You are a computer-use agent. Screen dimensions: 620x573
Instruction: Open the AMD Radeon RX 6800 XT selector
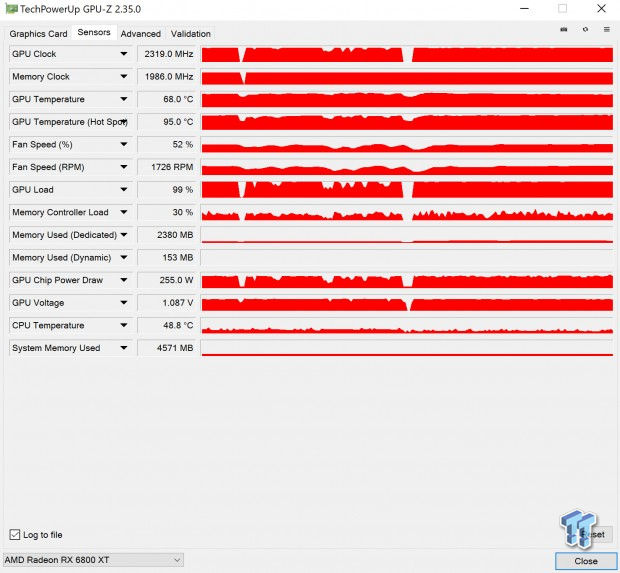[x=93, y=560]
